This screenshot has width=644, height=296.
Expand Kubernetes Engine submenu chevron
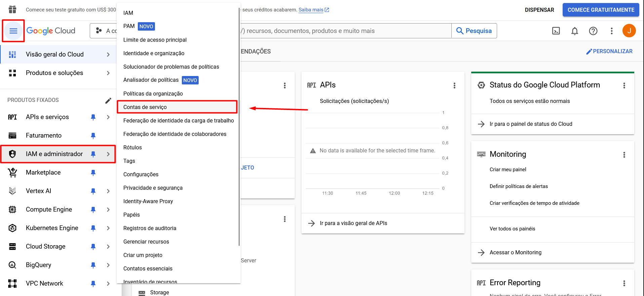108,228
